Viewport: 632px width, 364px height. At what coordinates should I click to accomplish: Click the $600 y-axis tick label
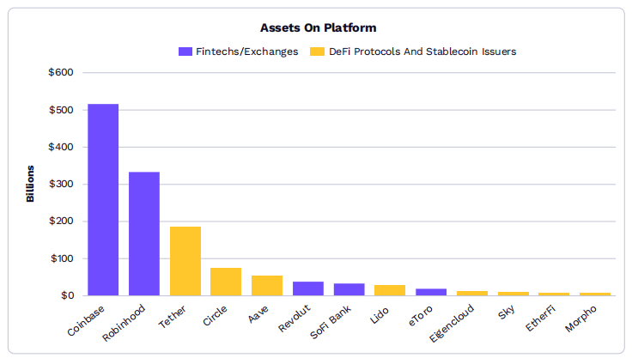61,73
